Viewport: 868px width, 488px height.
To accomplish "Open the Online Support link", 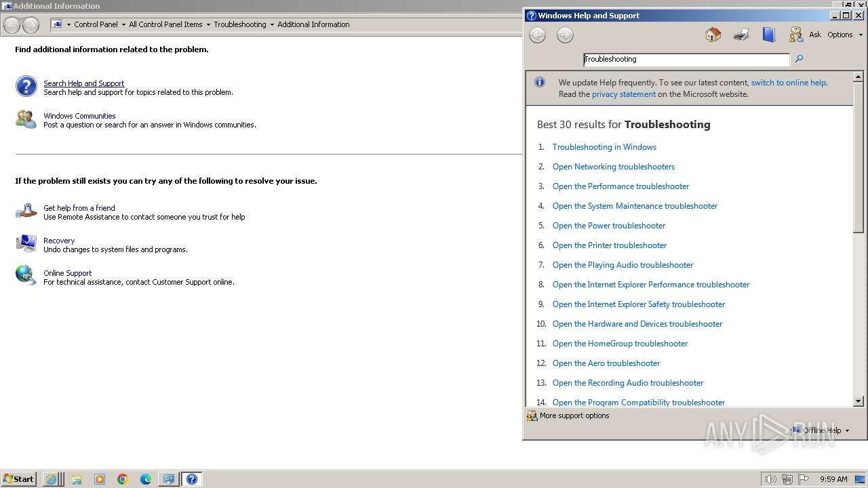I will 68,273.
